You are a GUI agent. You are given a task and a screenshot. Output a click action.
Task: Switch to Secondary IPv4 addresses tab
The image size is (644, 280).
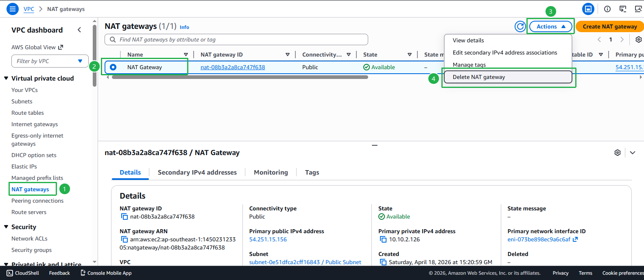(x=197, y=173)
